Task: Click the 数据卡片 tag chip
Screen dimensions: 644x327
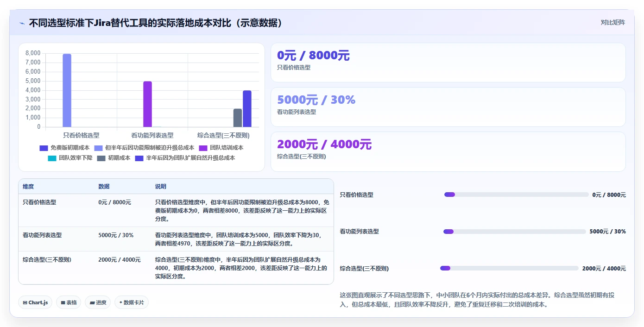Action: 132,302
